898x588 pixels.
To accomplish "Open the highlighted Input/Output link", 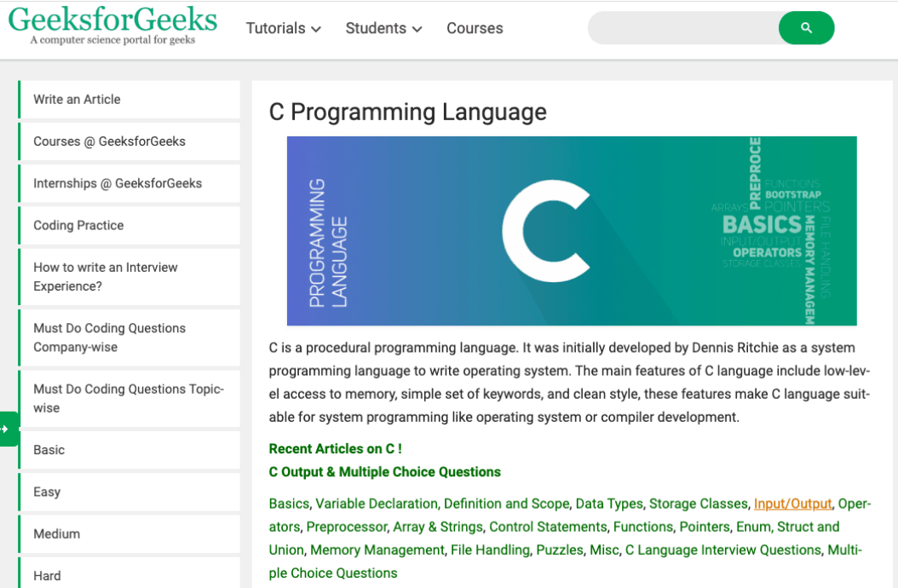I will (x=792, y=504).
